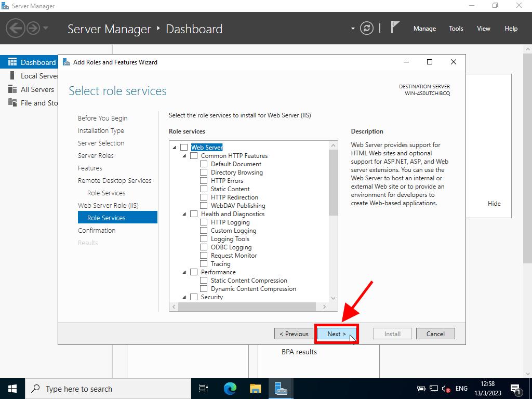The width and height of the screenshot is (532, 399).
Task: Enable the HTTP Redirection checkbox
Action: pos(204,197)
